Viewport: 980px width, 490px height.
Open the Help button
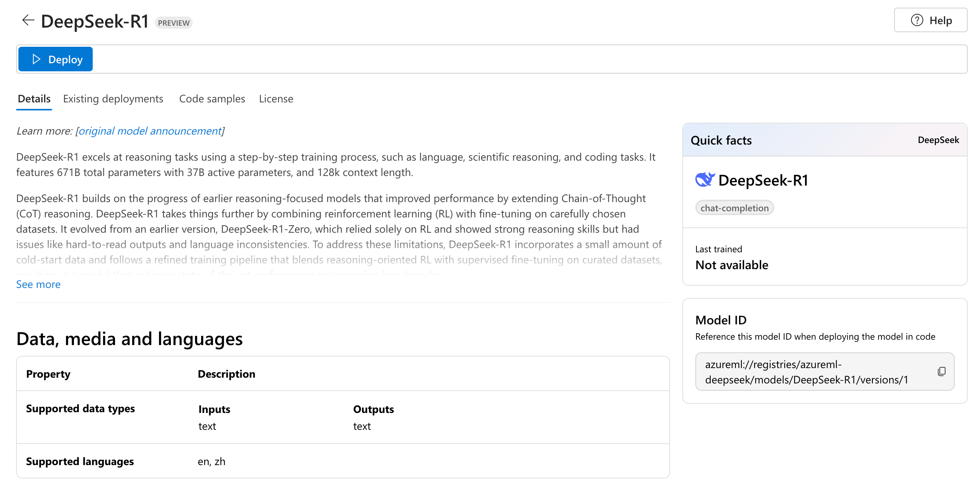(x=931, y=20)
